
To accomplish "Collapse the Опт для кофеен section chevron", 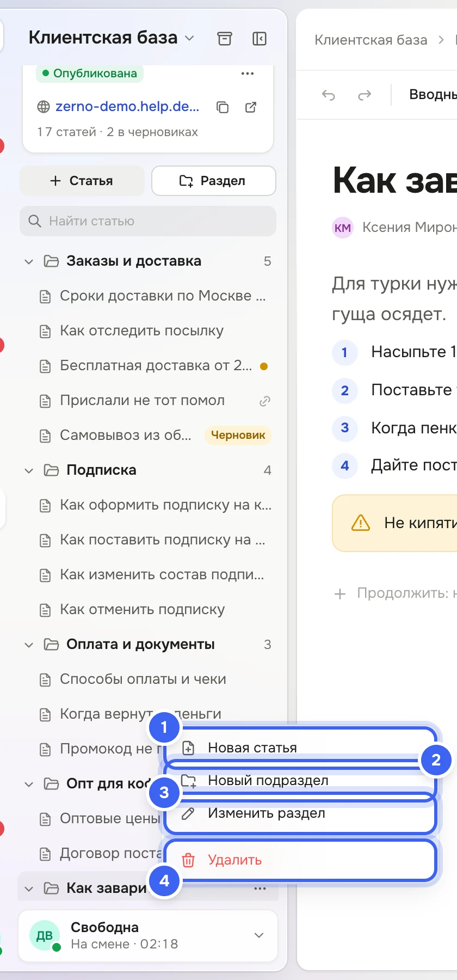I will 29,785.
